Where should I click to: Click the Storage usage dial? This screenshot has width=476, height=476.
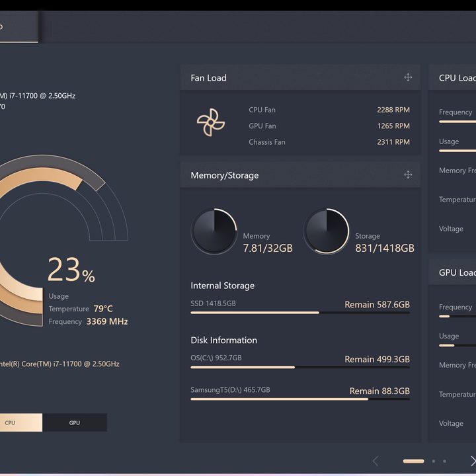click(x=327, y=231)
